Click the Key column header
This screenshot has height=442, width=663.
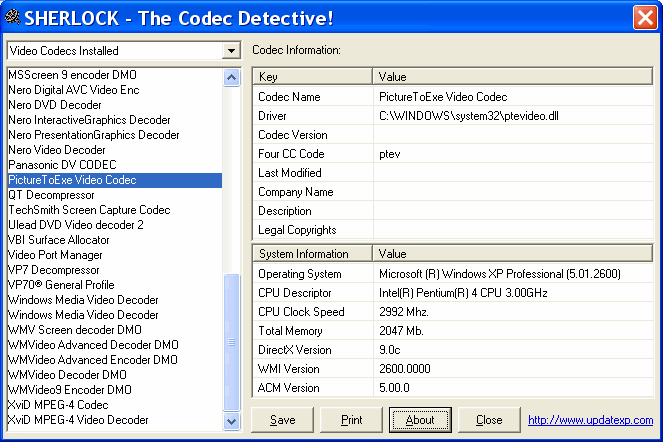tap(312, 76)
